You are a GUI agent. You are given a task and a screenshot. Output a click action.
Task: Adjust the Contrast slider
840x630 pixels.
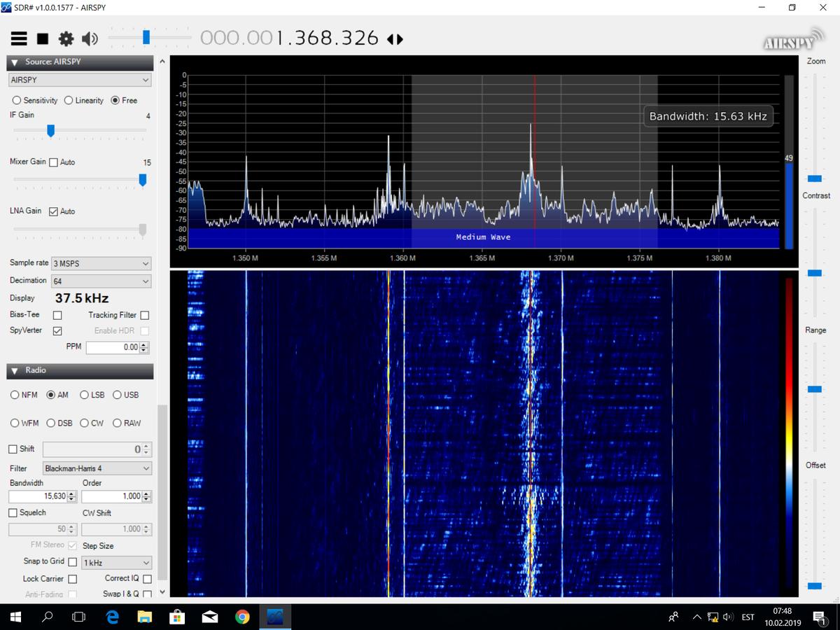815,273
